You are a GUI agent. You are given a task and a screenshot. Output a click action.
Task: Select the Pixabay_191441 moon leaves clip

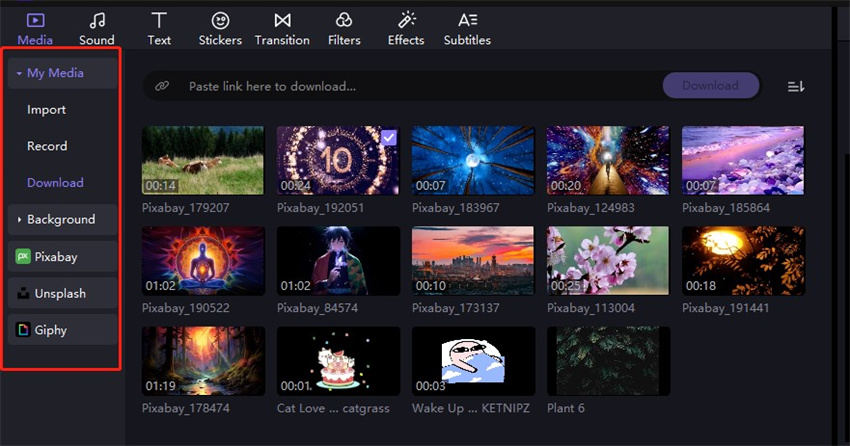click(x=743, y=261)
